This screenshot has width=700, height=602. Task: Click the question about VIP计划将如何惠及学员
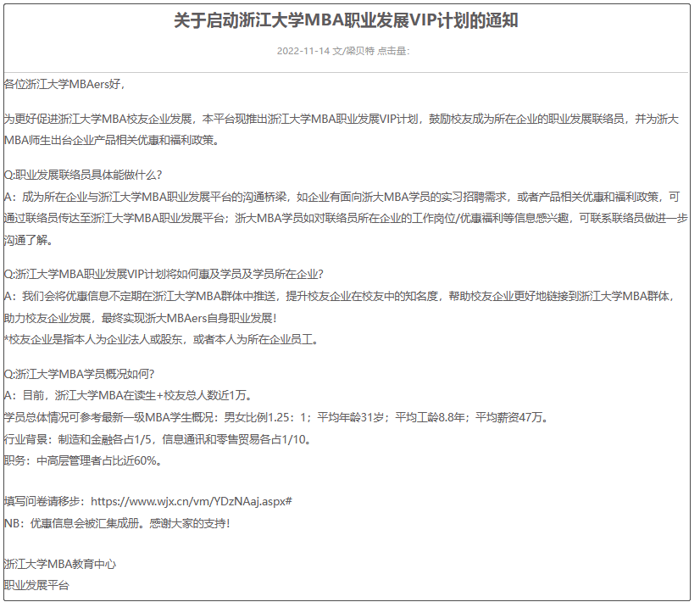point(164,274)
